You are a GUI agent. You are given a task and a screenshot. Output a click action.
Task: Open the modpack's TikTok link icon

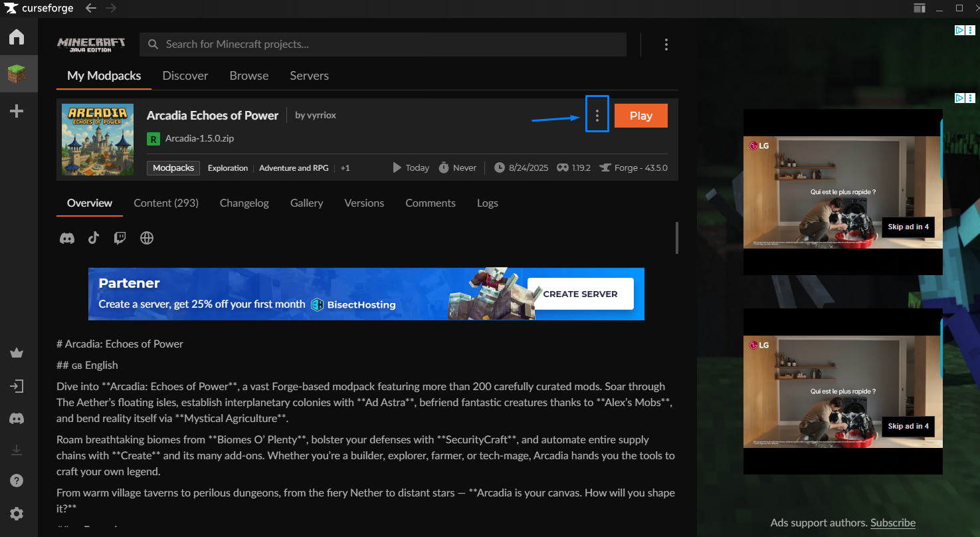[x=94, y=238]
